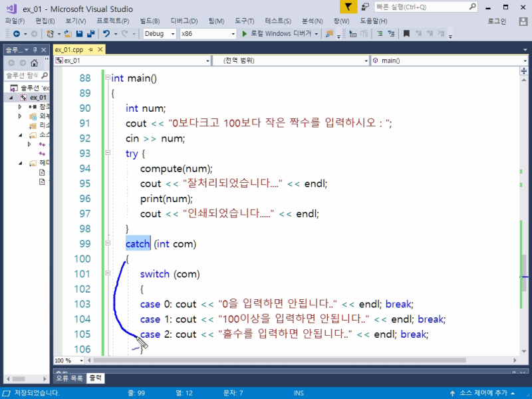Click the magnifier icon in Quick Launch

(472, 7)
